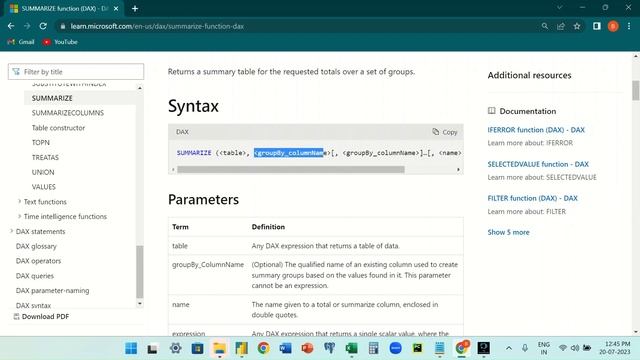Click the Filter by title field
Screen dimensions: 640x360
pos(76,72)
